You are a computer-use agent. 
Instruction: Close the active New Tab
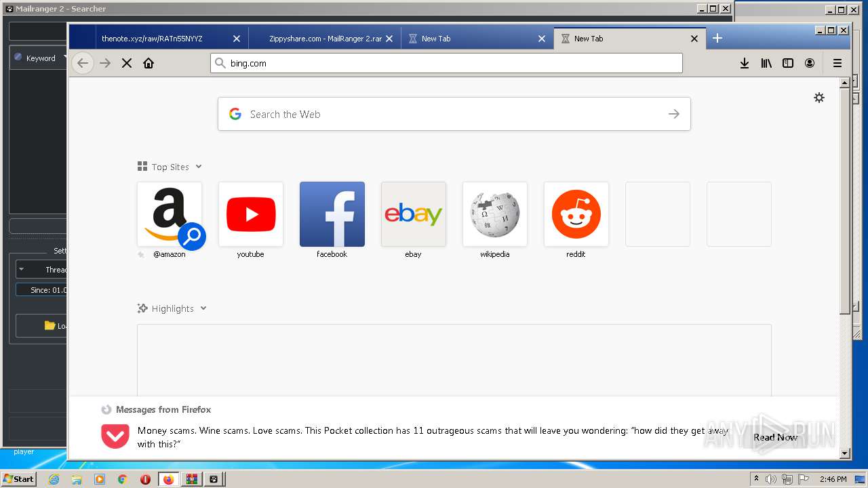pyautogui.click(x=694, y=39)
